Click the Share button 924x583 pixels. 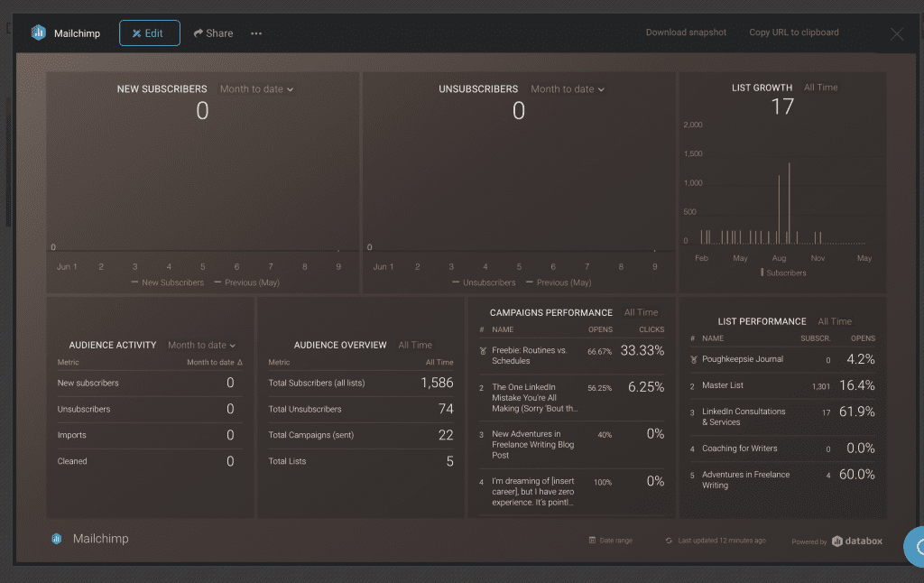click(213, 32)
